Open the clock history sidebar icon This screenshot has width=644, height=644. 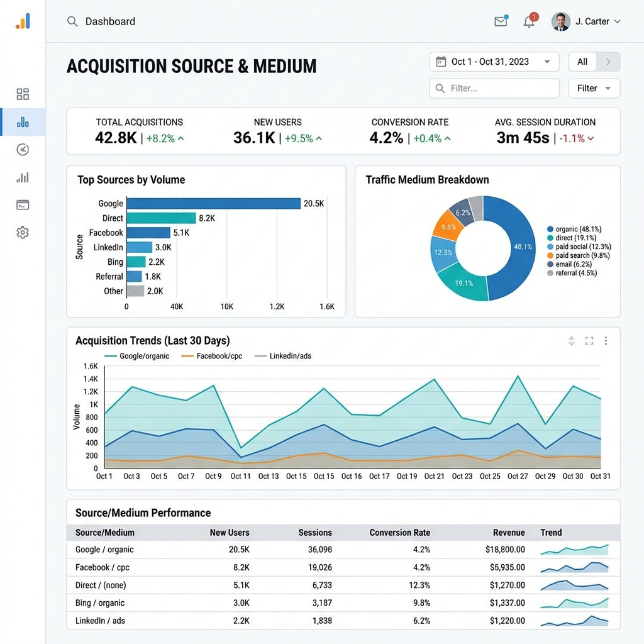point(23,150)
